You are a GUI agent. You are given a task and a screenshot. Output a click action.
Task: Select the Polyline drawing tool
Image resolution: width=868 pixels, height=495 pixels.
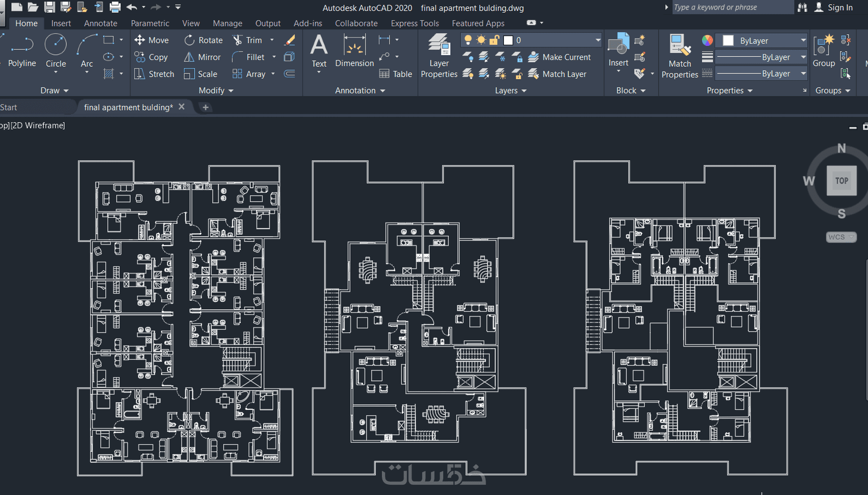[22, 52]
